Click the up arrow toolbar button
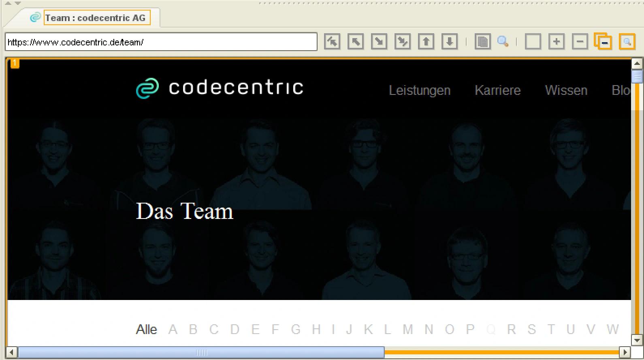 point(426,42)
